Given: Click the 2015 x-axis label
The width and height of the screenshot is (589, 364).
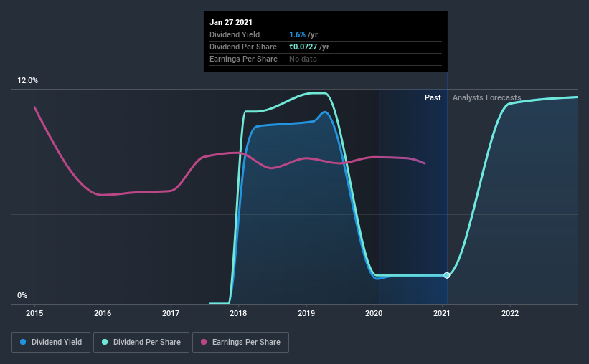Looking at the screenshot, I should [34, 313].
